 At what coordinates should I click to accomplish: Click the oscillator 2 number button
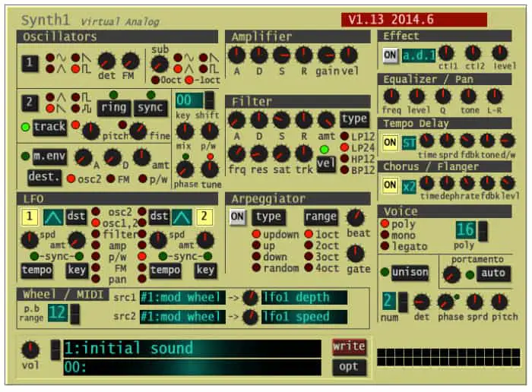pyautogui.click(x=30, y=103)
